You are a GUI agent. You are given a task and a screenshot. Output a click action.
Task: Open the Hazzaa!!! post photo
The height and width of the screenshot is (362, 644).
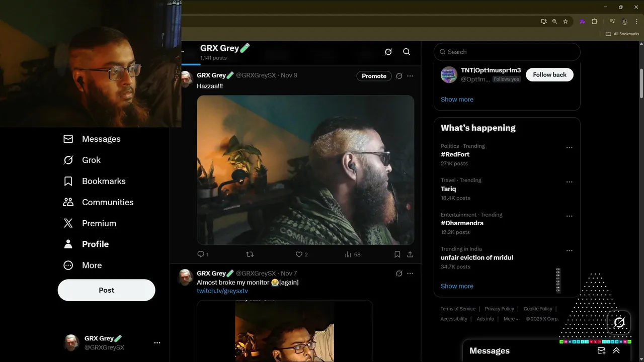point(305,170)
